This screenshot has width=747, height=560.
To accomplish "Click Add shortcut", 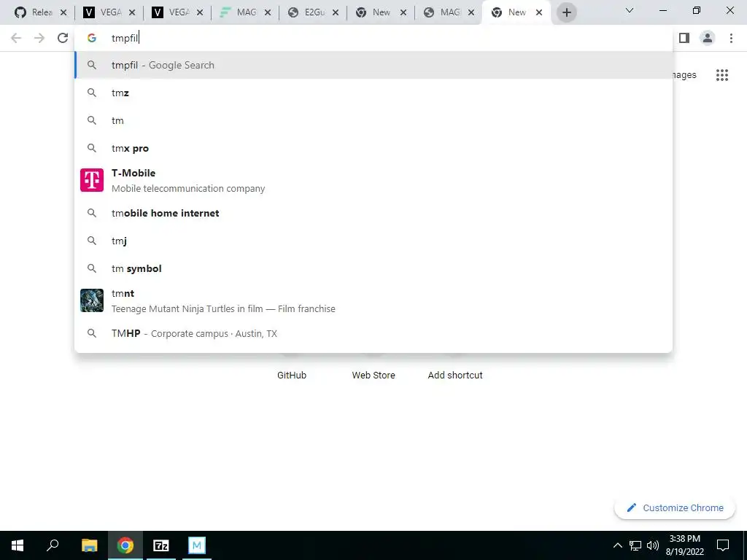I will 455,375.
